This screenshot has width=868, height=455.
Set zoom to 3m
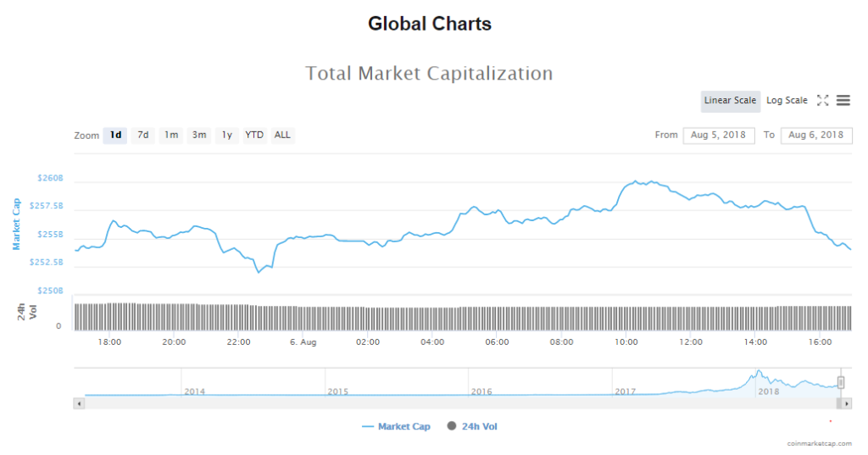[x=199, y=135]
